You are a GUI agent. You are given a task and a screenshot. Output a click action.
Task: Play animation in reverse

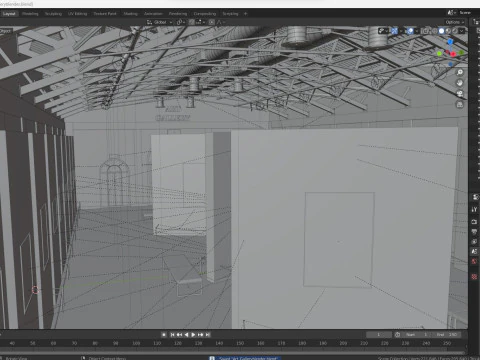click(x=186, y=335)
